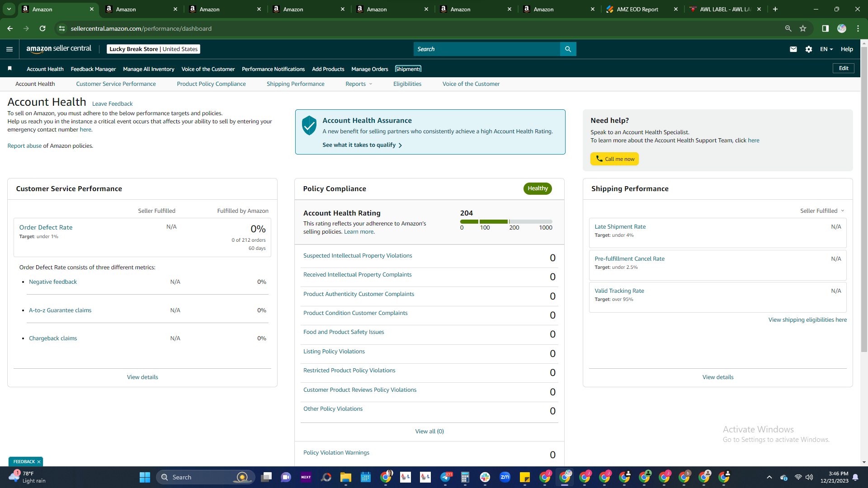
Task: Open the Windows Start button
Action: tap(145, 477)
